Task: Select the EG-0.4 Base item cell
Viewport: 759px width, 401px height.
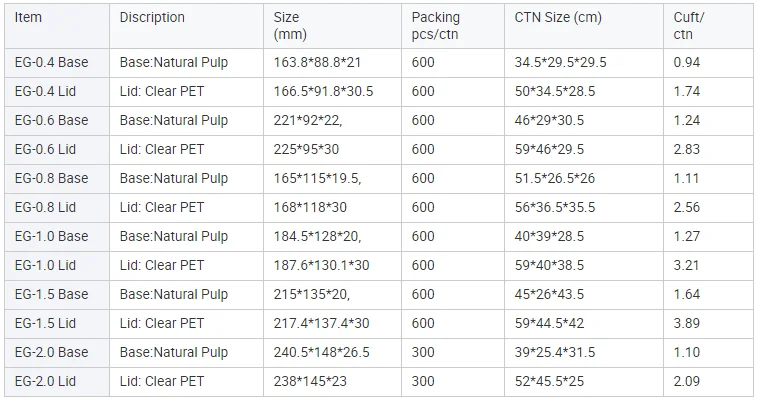Action: click(51, 62)
